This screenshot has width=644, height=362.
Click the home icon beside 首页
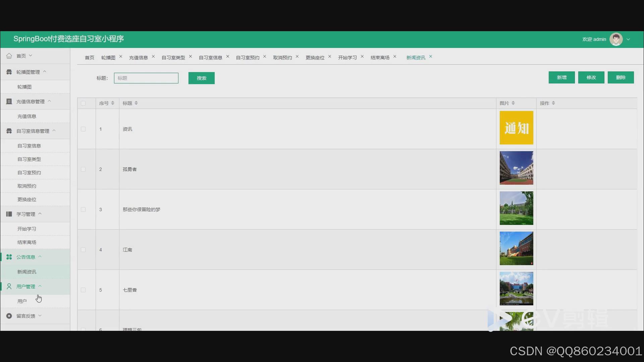tap(9, 56)
